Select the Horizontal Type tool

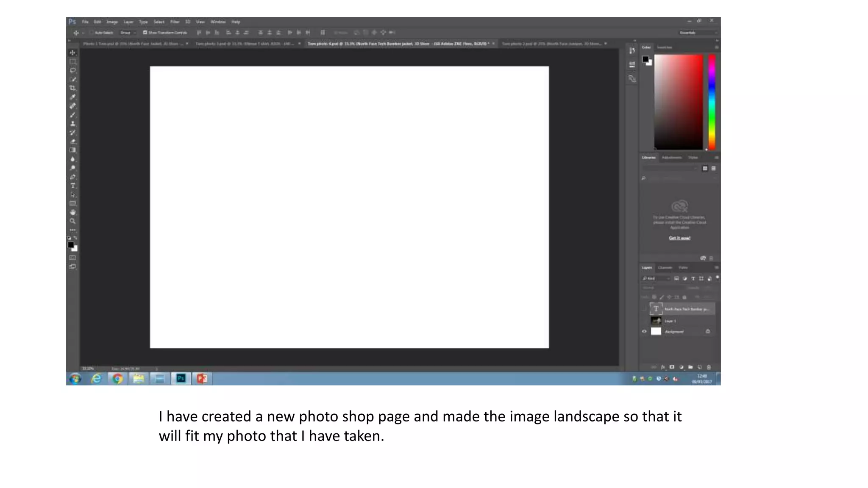click(72, 186)
